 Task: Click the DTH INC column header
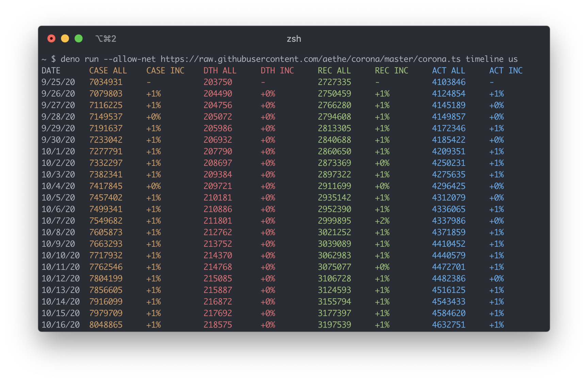(277, 71)
